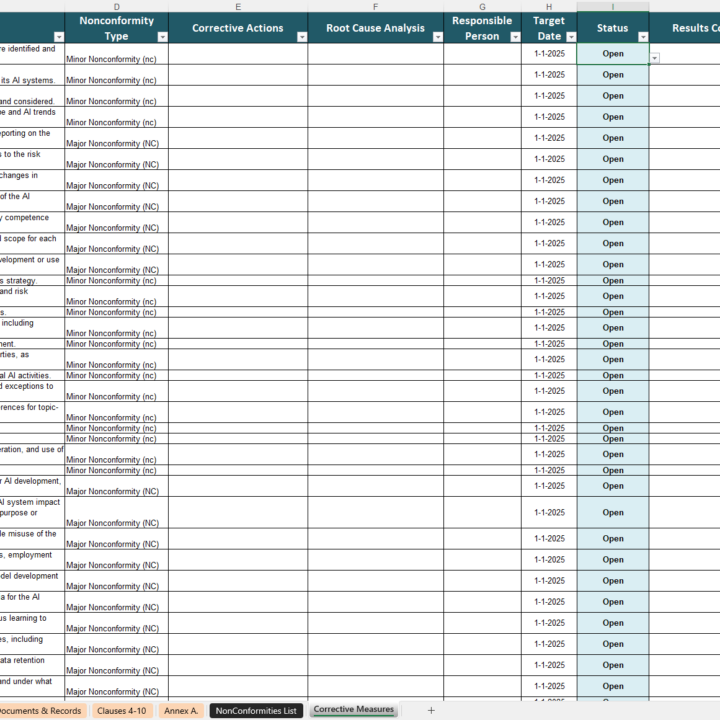Select column D header
The image size is (720, 720).
117,6
